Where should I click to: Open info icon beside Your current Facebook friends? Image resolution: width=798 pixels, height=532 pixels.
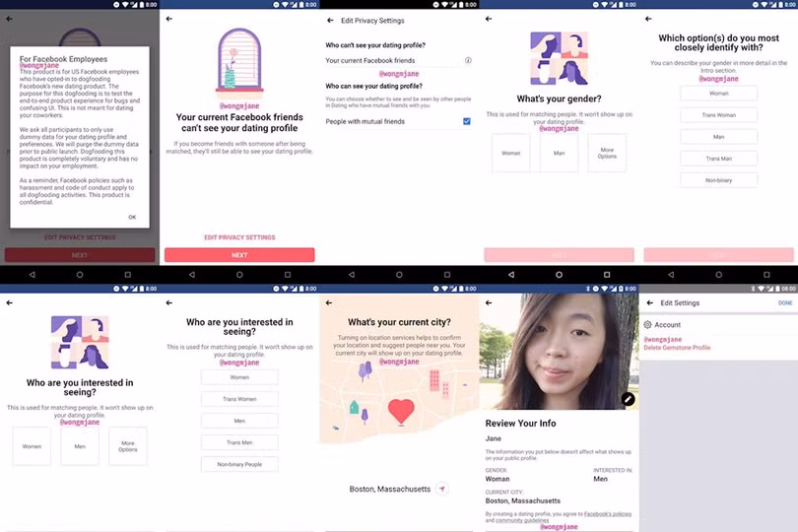click(468, 60)
